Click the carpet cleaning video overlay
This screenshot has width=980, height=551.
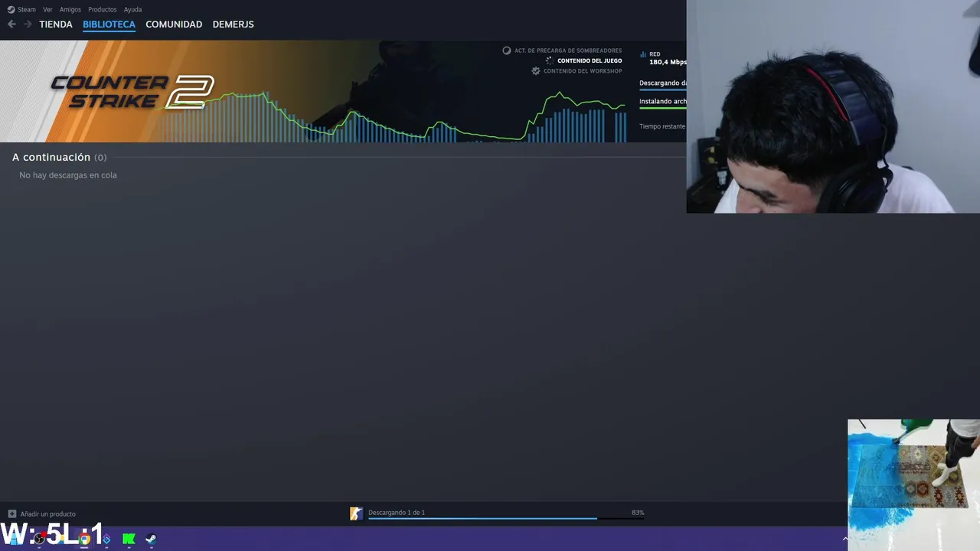pos(913,485)
